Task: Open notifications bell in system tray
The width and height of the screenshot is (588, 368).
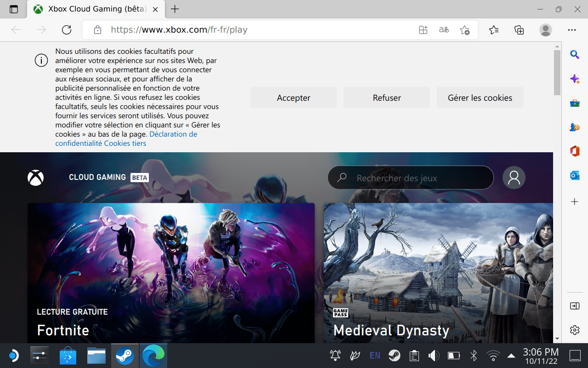Action: pos(335,356)
